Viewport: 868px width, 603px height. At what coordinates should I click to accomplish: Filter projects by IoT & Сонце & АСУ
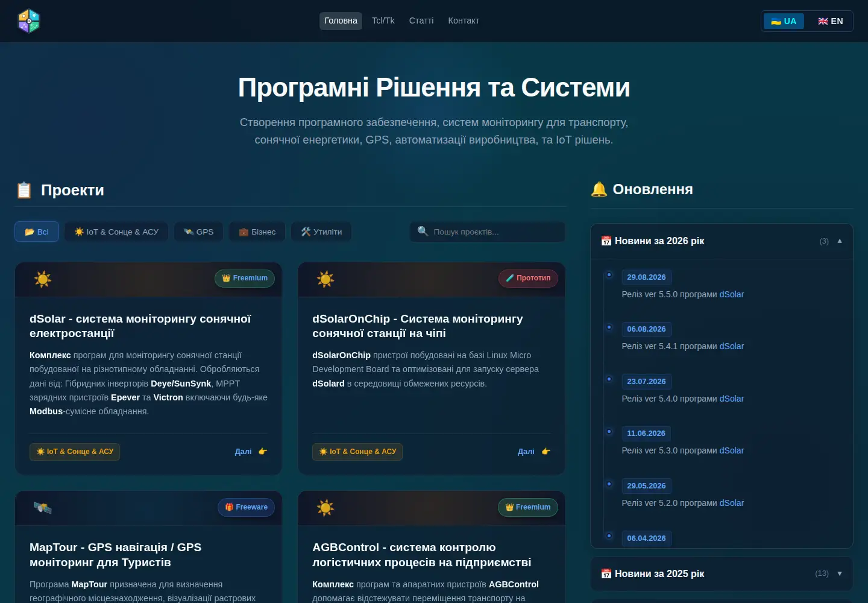(116, 232)
